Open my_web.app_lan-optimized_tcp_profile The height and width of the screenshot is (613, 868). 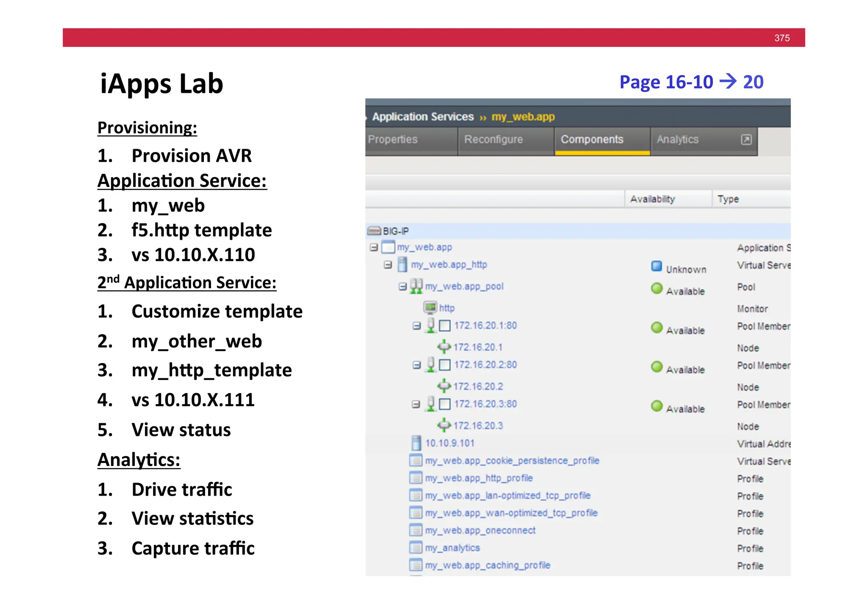(508, 495)
